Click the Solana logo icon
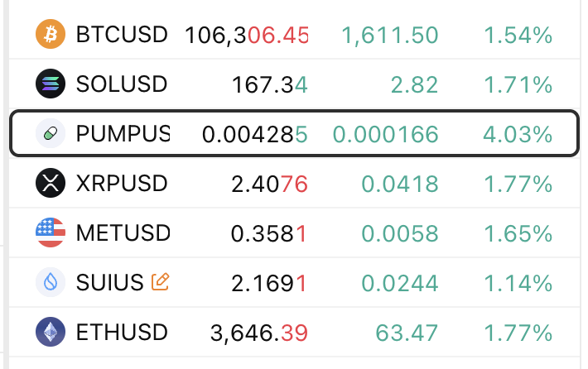 tap(51, 84)
